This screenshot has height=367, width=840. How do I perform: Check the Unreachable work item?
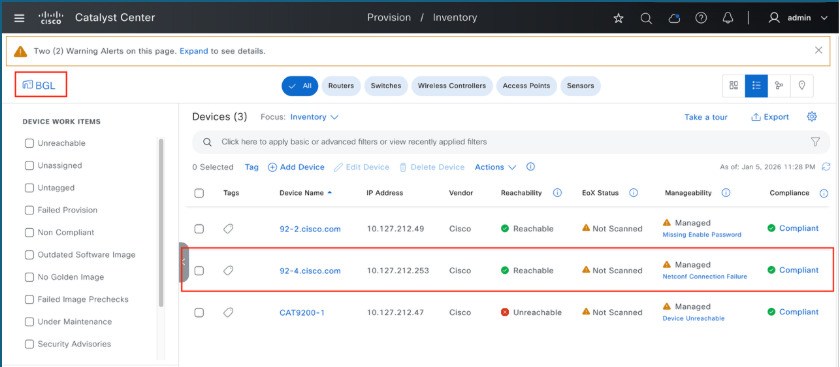(x=29, y=143)
